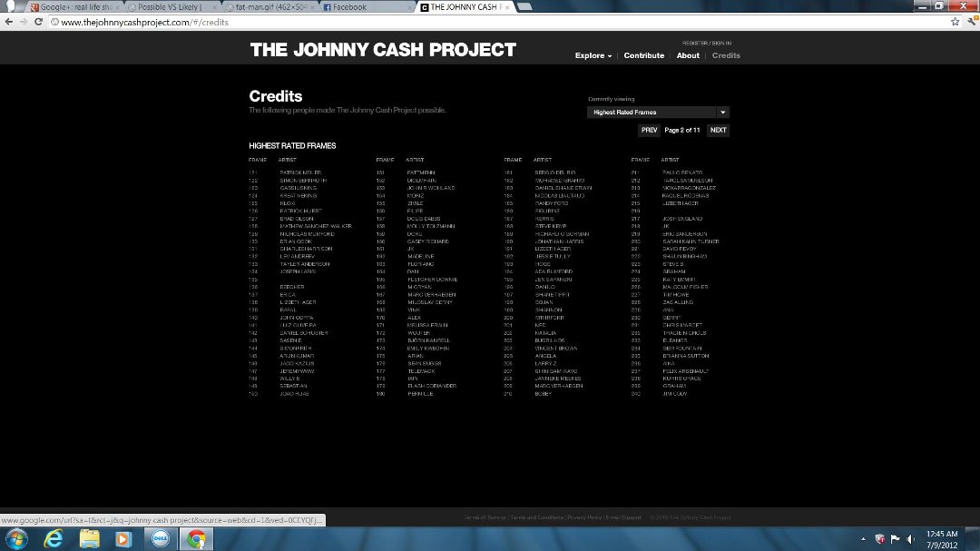980x551 pixels.
Task: Click artist Fletcher Downie for frame 165
Action: pos(432,280)
